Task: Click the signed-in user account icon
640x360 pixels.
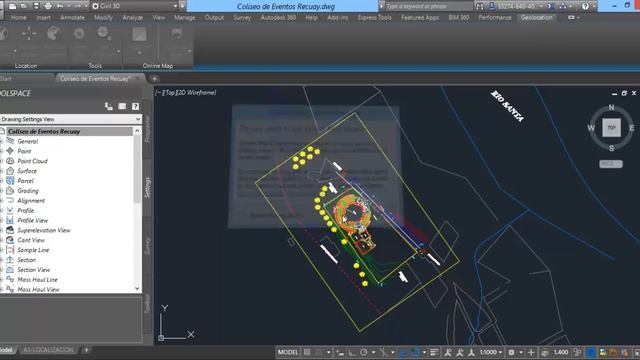Action: tap(492, 6)
